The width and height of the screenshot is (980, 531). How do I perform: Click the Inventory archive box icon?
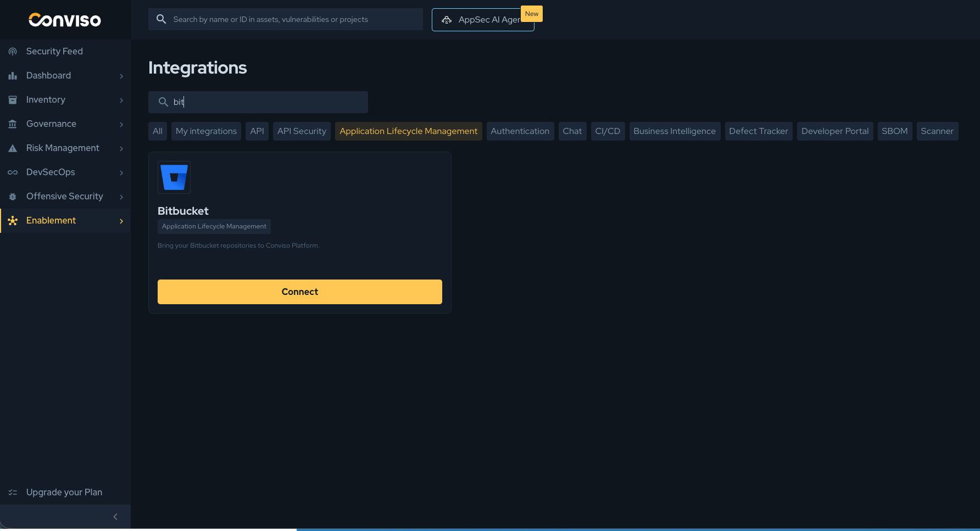coord(13,100)
